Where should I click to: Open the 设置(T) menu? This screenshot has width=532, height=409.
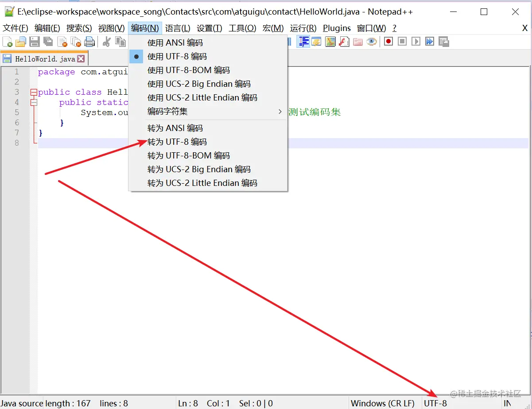point(209,28)
